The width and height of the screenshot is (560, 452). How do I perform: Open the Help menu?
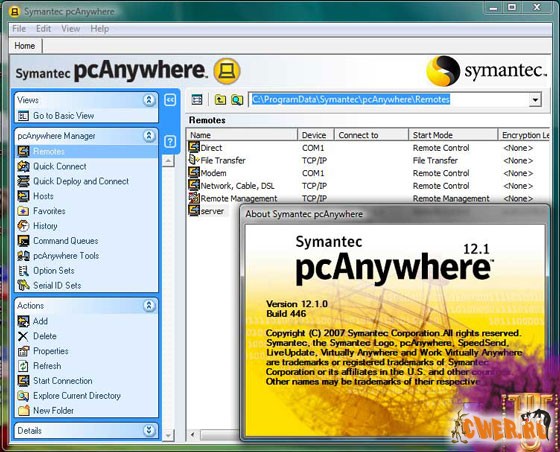point(100,29)
